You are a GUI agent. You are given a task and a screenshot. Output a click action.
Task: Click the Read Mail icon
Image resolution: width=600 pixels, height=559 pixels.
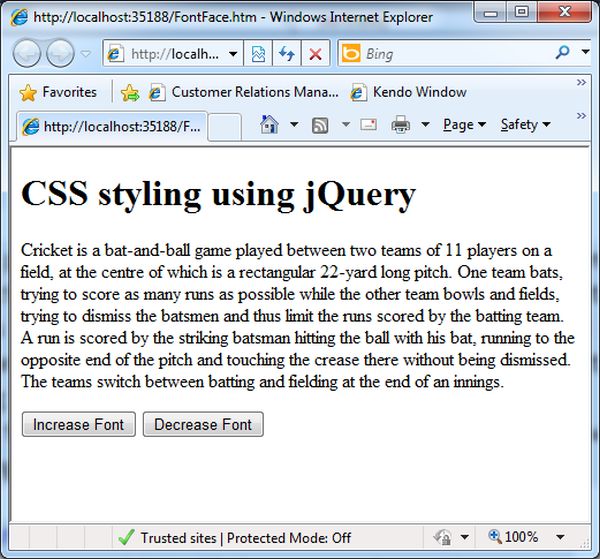(x=368, y=124)
